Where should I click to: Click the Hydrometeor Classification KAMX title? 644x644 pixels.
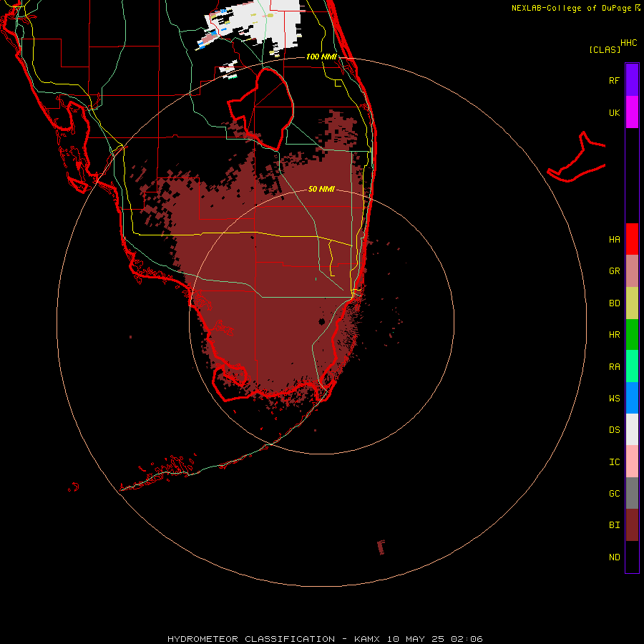325,639
